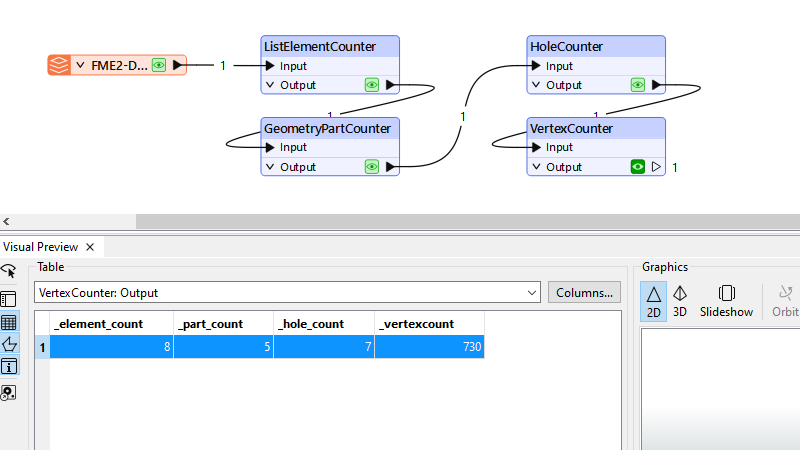Expand the FME2-D reader chevron
The width and height of the screenshot is (800, 450).
[x=80, y=66]
